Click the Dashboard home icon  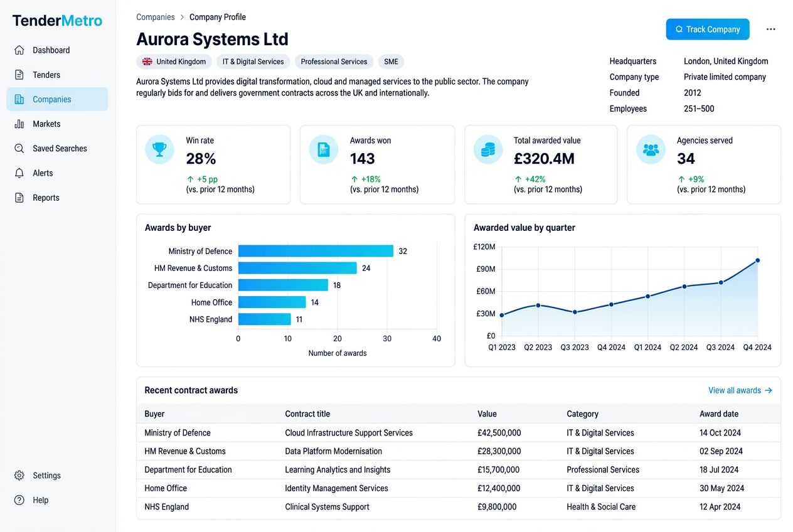coord(19,50)
